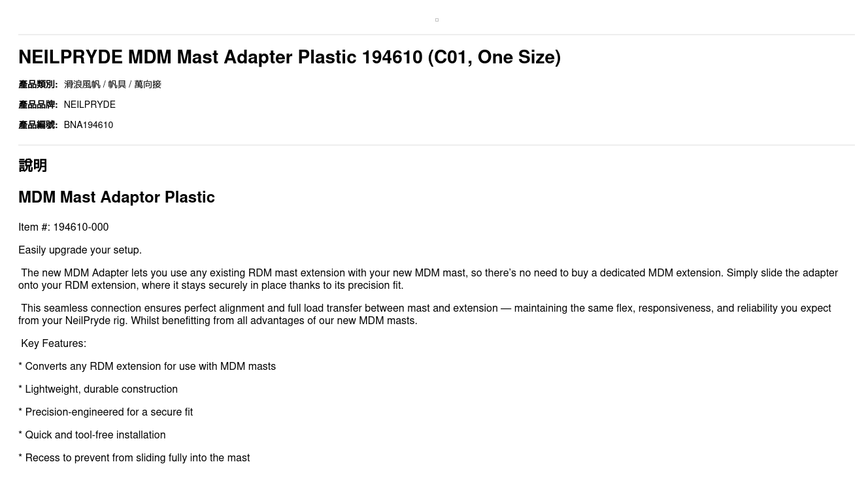Click the 'Quick and tool-free installation' bullet

(x=92, y=435)
